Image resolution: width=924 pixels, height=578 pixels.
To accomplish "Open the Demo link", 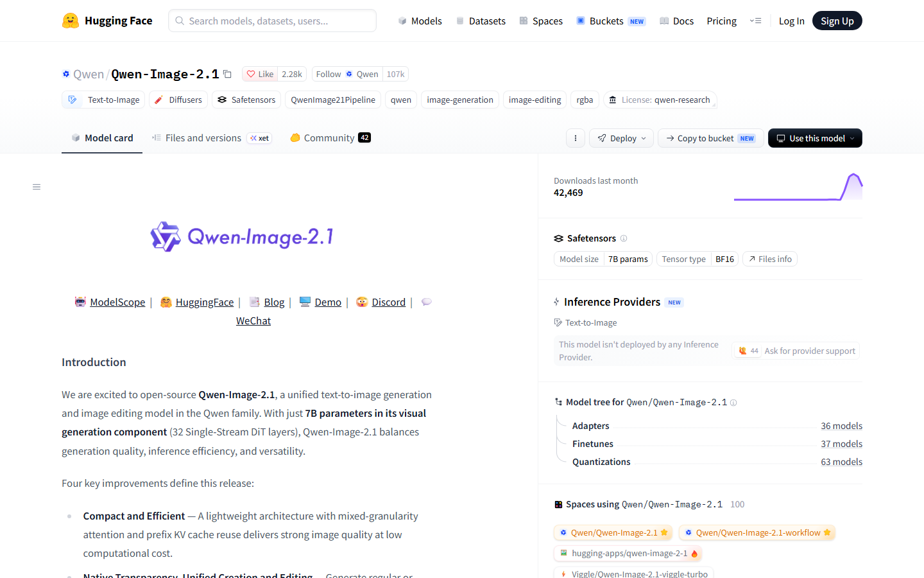I will click(x=328, y=302).
